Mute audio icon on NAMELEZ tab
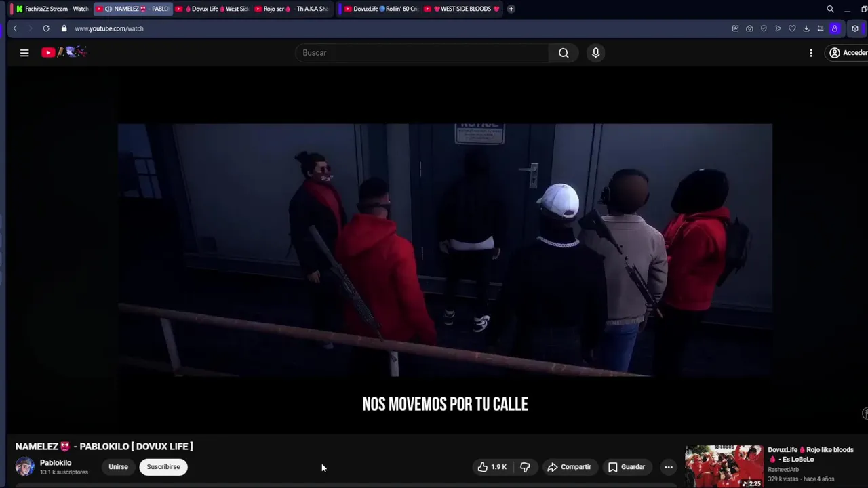This screenshot has width=868, height=488. pyautogui.click(x=108, y=9)
